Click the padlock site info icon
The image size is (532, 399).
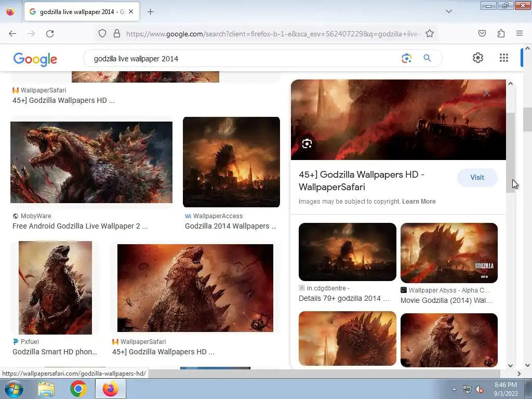(117, 33)
